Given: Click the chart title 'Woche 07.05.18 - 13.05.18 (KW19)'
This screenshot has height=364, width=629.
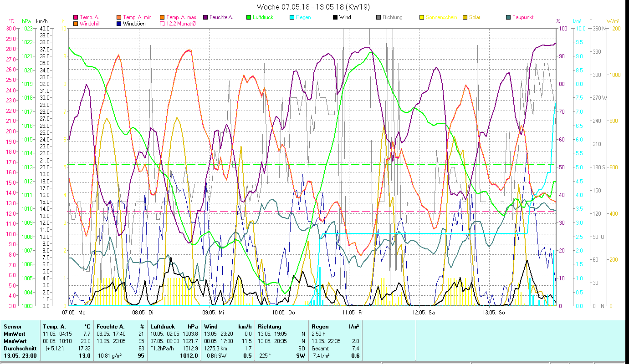Looking at the screenshot, I should pos(313,7).
